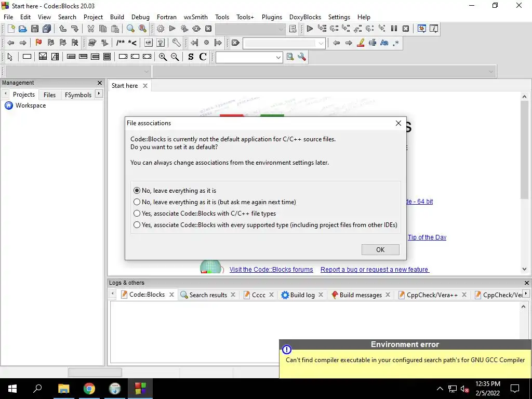
Task: Select Workspace tree item
Action: pyautogui.click(x=31, y=105)
